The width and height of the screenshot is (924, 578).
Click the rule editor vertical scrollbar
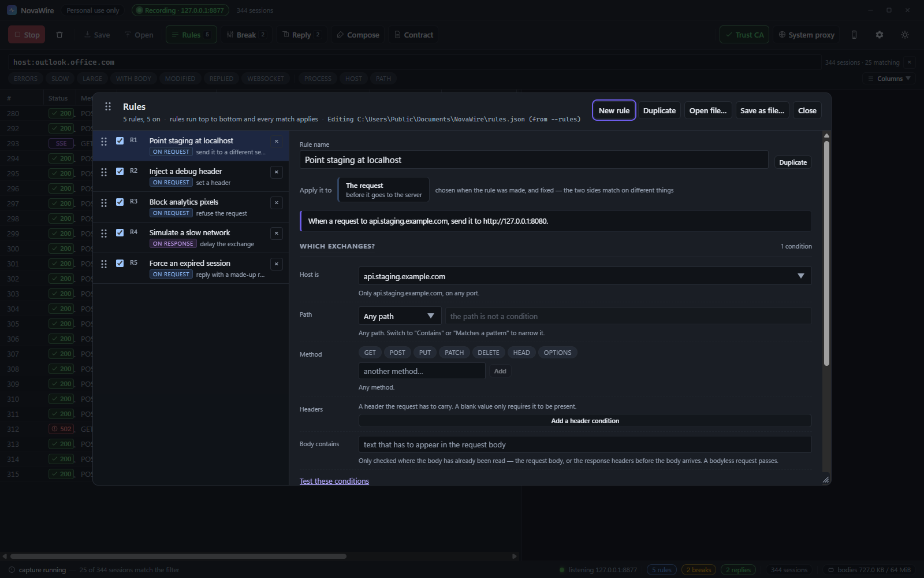point(826,253)
